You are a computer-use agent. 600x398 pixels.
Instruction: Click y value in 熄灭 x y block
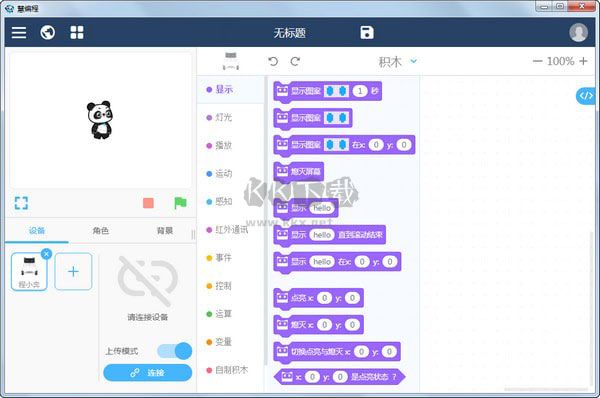click(352, 325)
